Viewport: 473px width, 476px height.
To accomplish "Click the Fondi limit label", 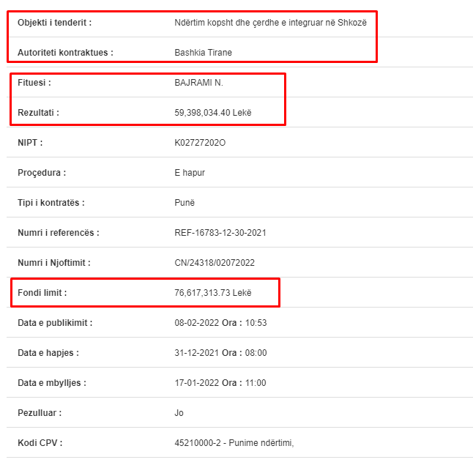I will [x=42, y=293].
